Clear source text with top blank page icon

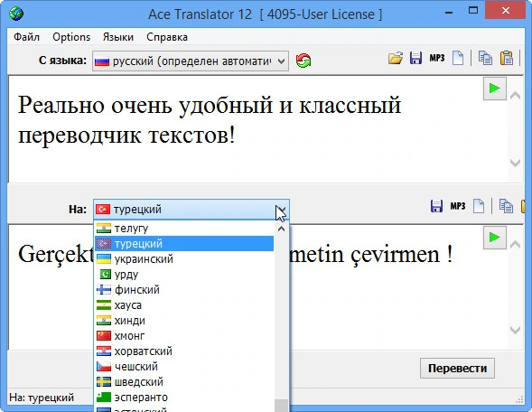tap(458, 58)
